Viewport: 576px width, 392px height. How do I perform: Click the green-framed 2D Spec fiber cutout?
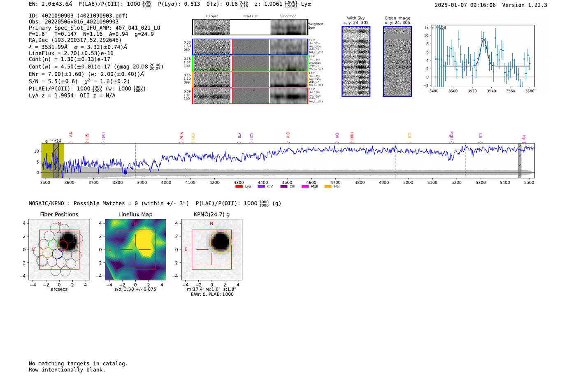coord(212,63)
